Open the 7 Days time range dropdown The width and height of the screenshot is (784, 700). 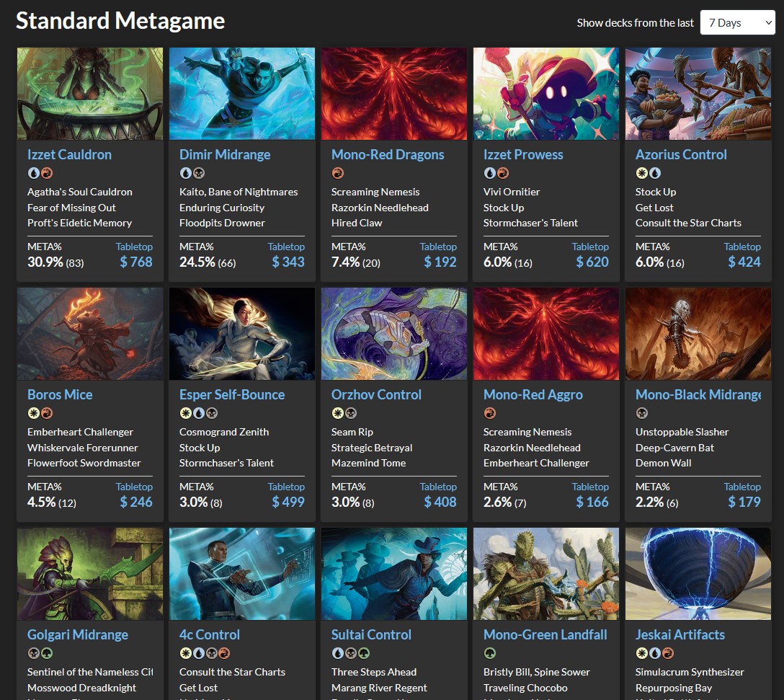pyautogui.click(x=737, y=22)
